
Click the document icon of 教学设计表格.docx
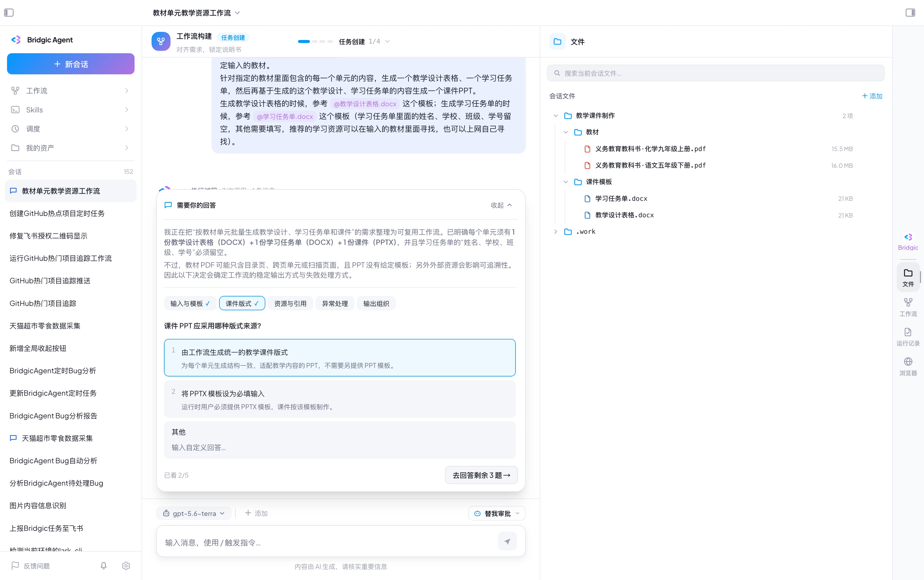(x=587, y=215)
